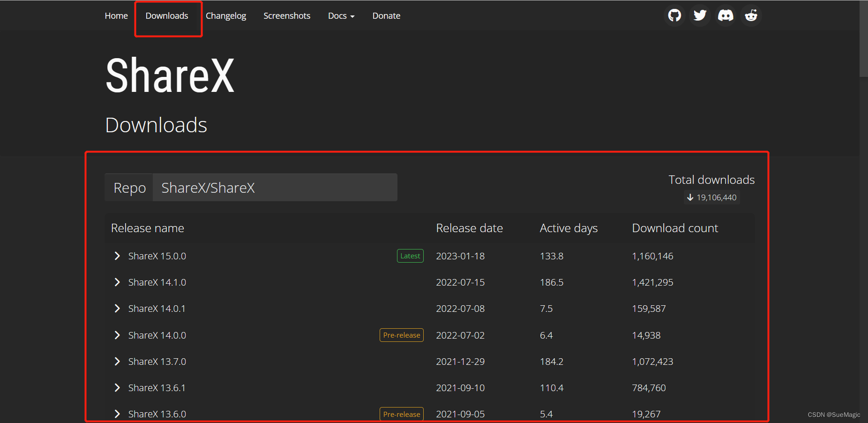Open the Donate page

point(386,16)
